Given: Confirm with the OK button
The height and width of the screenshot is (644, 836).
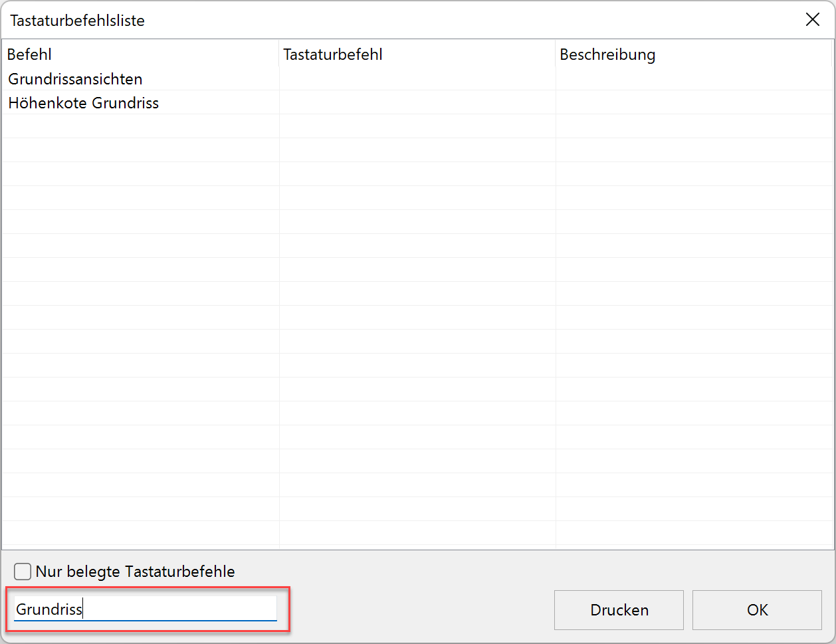Looking at the screenshot, I should point(757,610).
